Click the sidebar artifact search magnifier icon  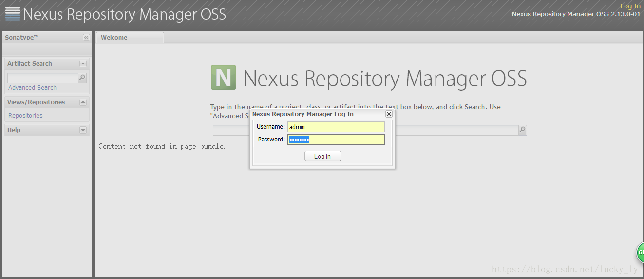click(x=82, y=78)
